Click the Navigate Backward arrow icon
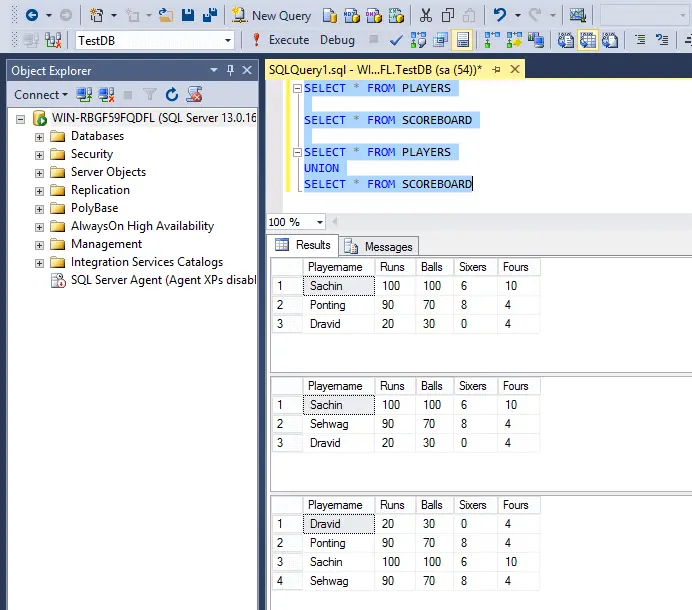692x610 pixels. tap(32, 15)
